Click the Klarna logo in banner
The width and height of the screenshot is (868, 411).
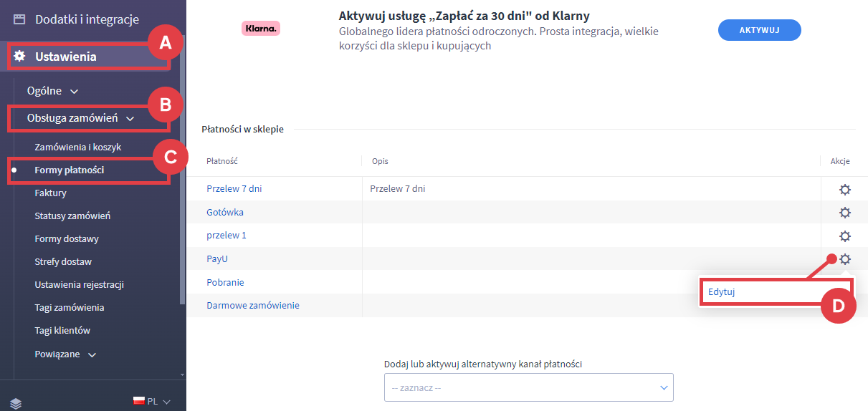260,29
